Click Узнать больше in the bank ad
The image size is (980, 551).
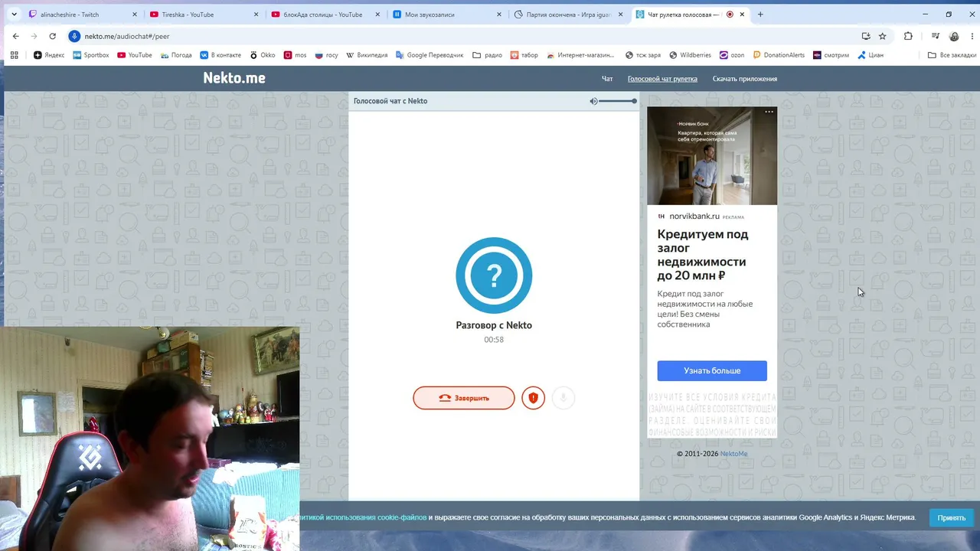[x=712, y=370]
